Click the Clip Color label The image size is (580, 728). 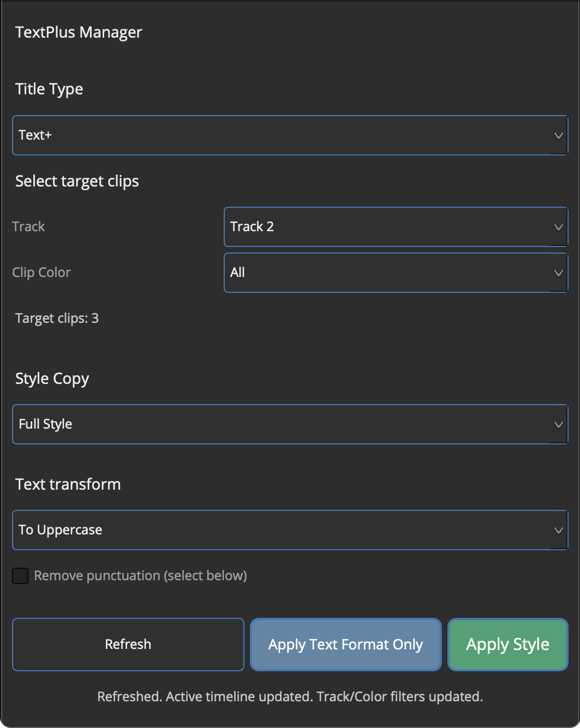[x=41, y=273]
